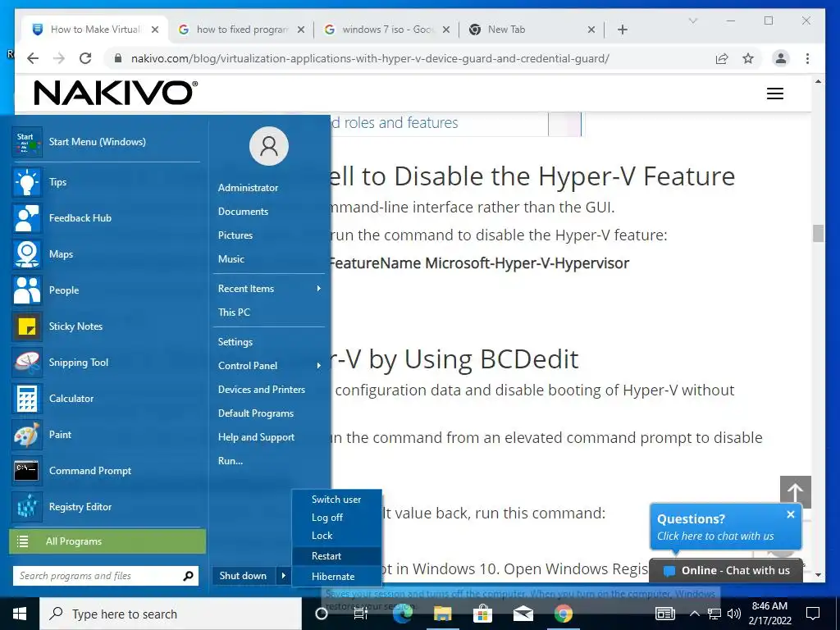Expand the Shut down options arrow

283,576
